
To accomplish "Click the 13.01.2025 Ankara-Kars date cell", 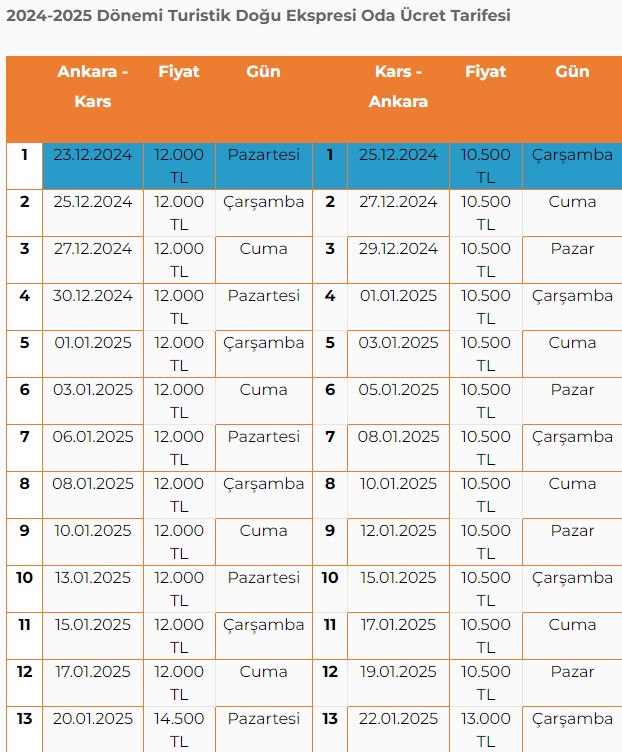I will [x=93, y=589].
